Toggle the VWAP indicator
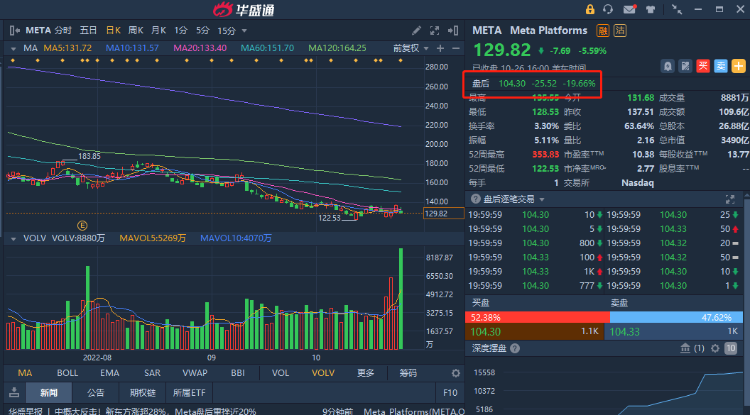This screenshot has width=750, height=415. pyautogui.click(x=195, y=373)
